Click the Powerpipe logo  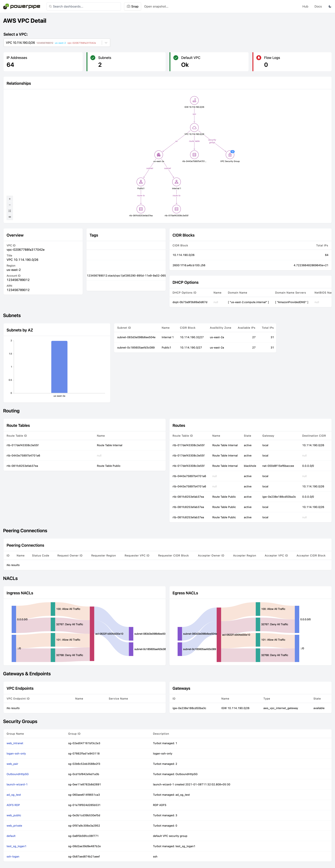[22, 6]
